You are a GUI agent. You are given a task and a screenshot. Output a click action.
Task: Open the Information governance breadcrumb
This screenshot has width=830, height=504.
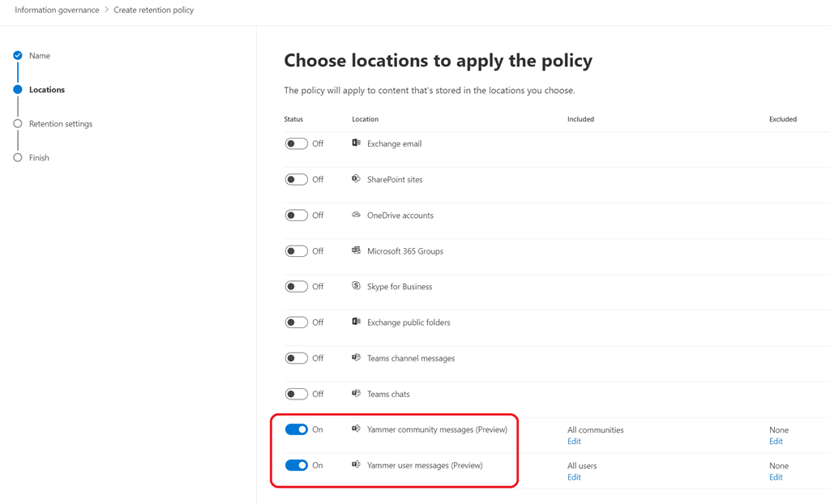(x=57, y=10)
